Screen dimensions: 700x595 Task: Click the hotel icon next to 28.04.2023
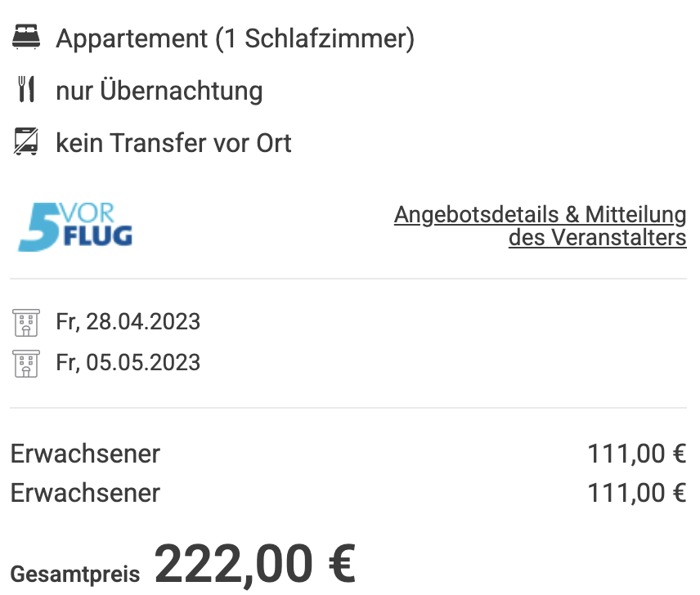(26, 323)
